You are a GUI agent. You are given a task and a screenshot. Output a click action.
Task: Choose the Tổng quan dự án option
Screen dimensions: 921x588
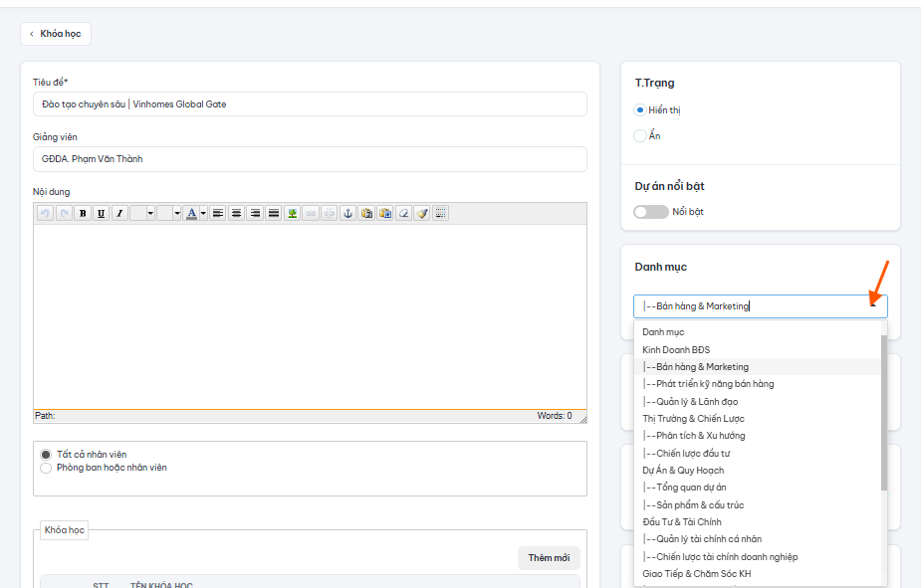[x=758, y=488]
